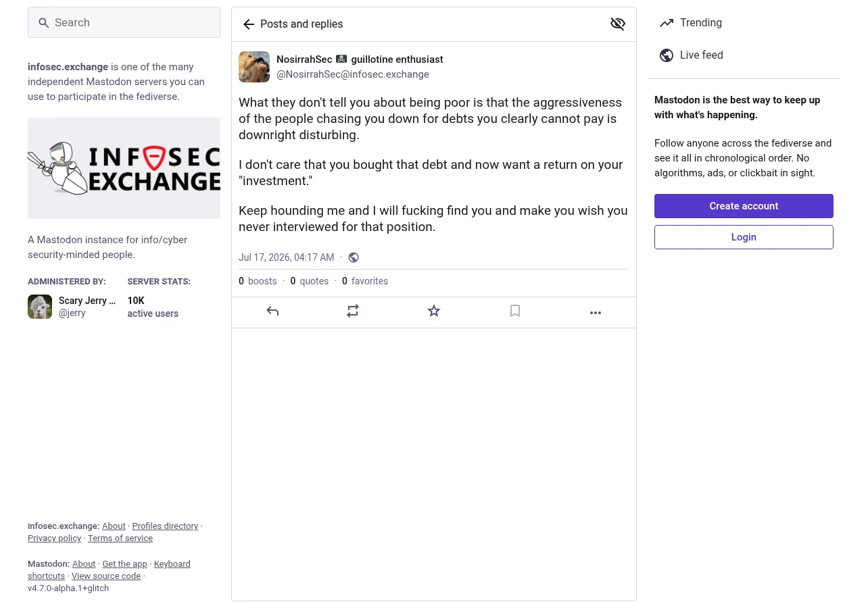Open the Privacy policy link
This screenshot has height=608, width=868.
[x=54, y=538]
